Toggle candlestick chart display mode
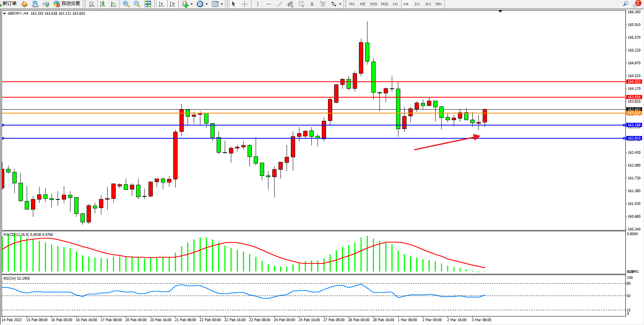 pos(102,4)
